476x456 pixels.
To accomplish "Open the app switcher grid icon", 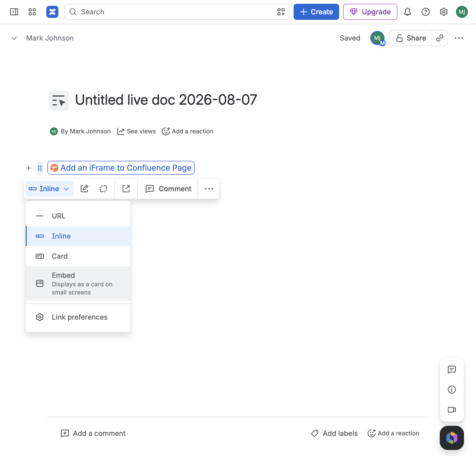I will pos(32,12).
